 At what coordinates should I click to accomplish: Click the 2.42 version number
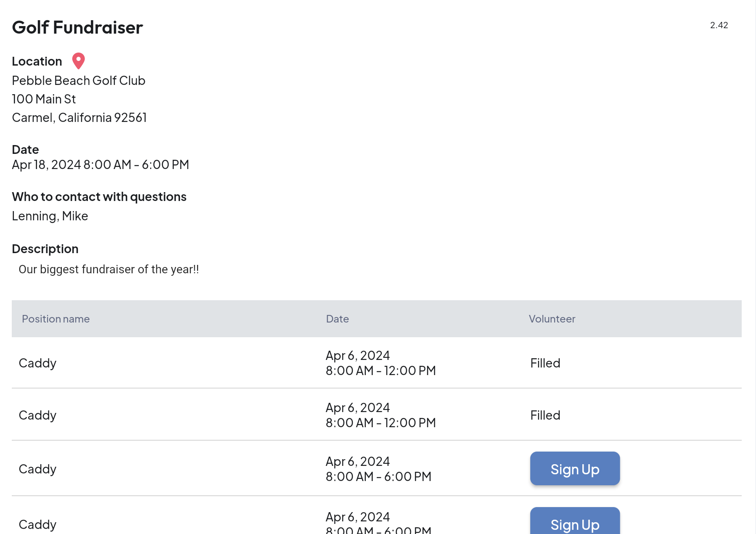click(x=719, y=25)
